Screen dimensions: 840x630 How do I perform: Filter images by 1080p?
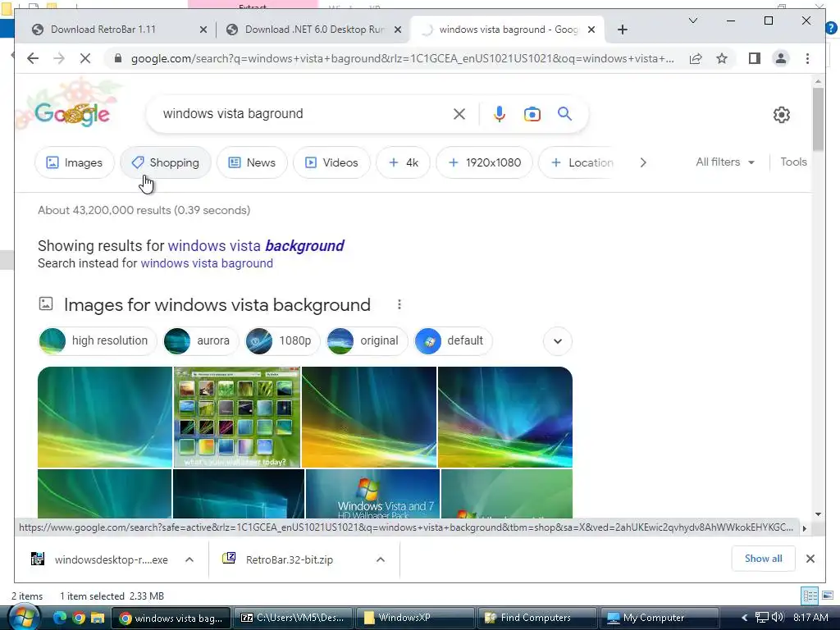coord(282,340)
